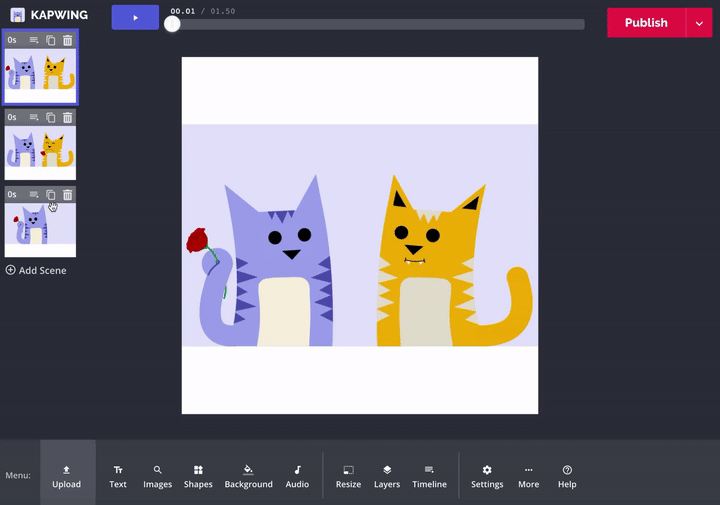Open the Layers panel
The width and height of the screenshot is (720, 505).
click(x=387, y=476)
